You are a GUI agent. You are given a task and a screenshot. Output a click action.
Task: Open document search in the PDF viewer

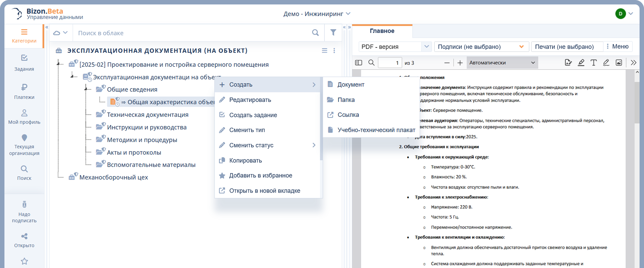(x=371, y=63)
